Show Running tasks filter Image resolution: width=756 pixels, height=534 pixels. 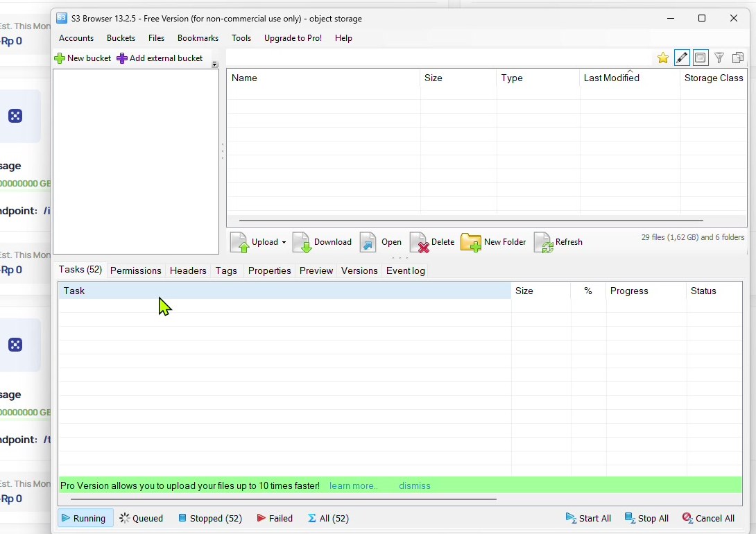pyautogui.click(x=85, y=518)
